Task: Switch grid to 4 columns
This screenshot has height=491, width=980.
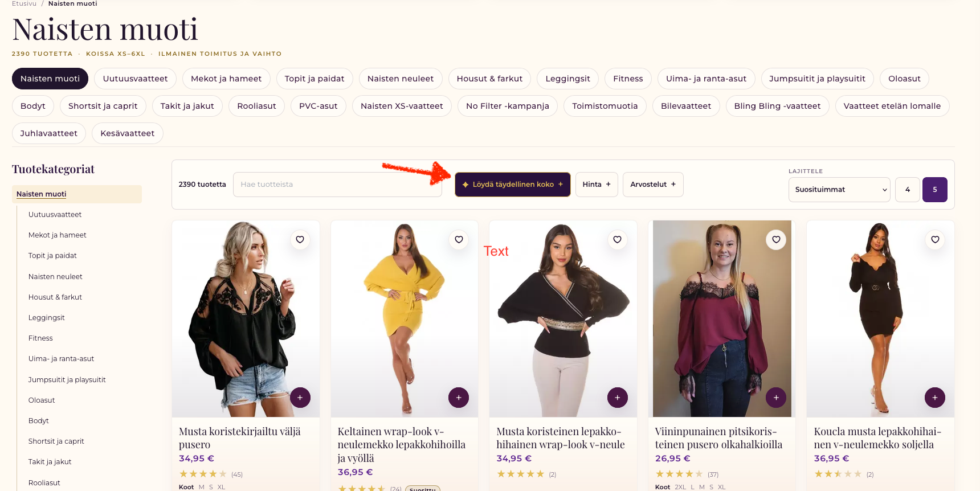Action: [x=908, y=190]
